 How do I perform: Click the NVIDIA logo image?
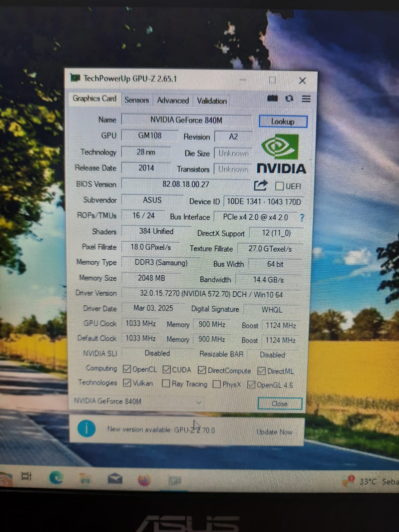pyautogui.click(x=281, y=154)
